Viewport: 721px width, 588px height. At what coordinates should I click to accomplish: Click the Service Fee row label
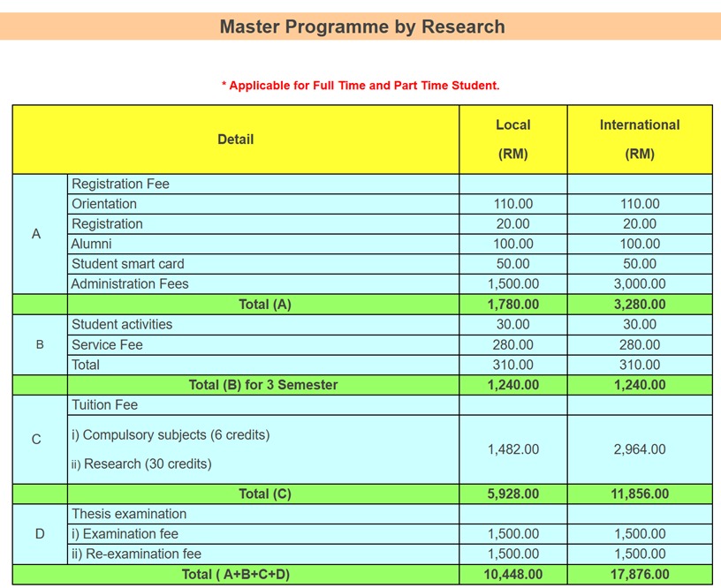[107, 345]
